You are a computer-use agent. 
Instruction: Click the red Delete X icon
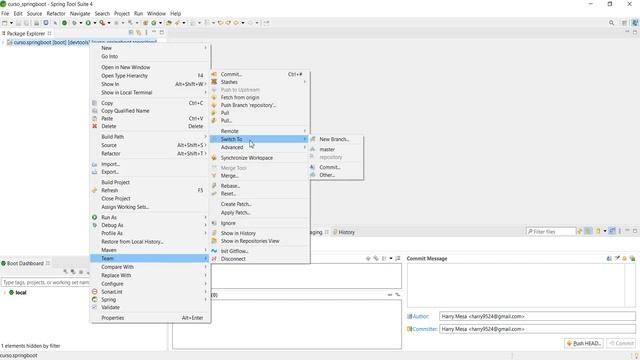coord(95,126)
